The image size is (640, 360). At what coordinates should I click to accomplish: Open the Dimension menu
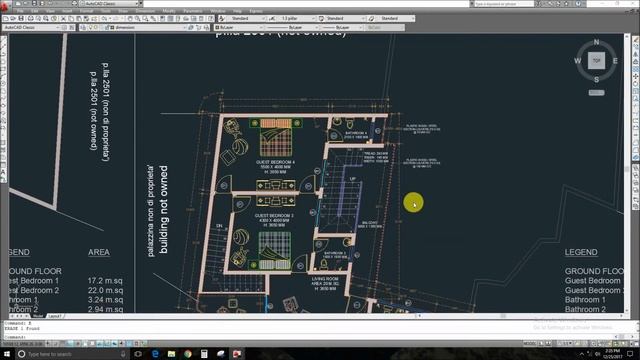tap(145, 11)
